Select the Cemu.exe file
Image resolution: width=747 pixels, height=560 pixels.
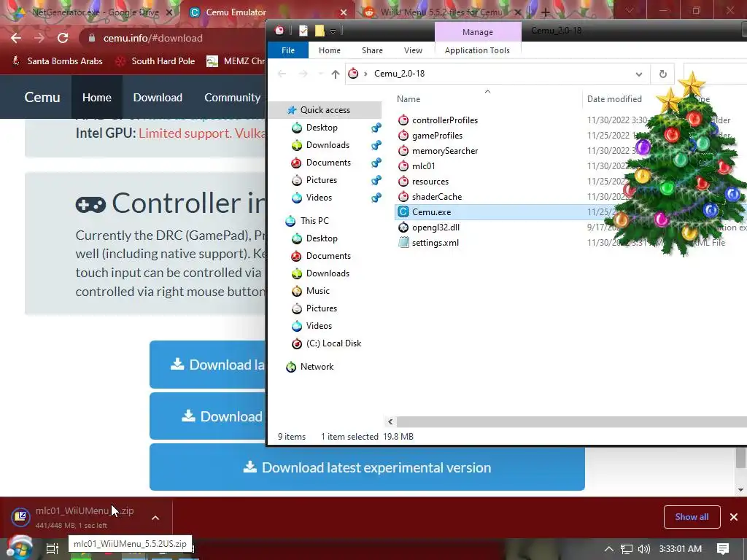pos(431,212)
